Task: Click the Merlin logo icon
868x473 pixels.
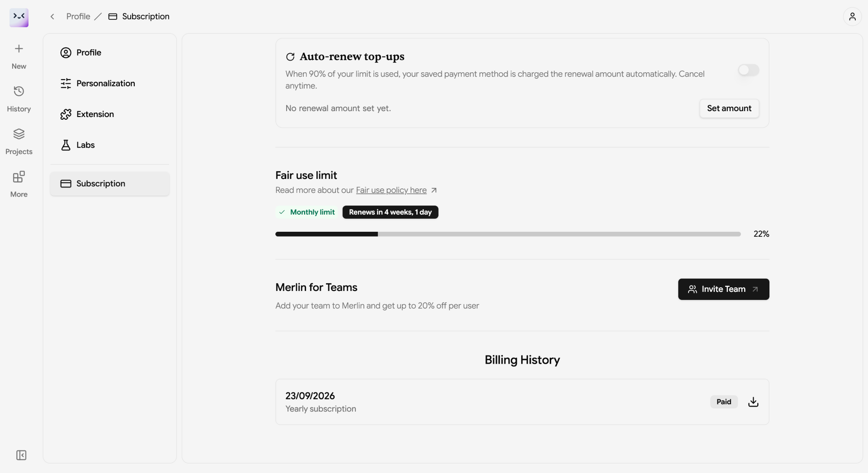Action: [x=19, y=17]
